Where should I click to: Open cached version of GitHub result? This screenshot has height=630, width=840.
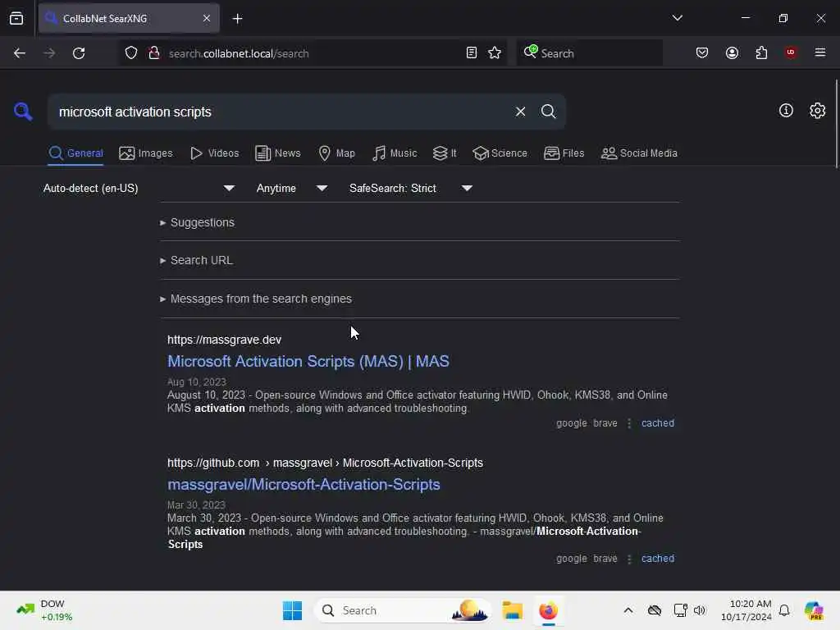click(658, 558)
